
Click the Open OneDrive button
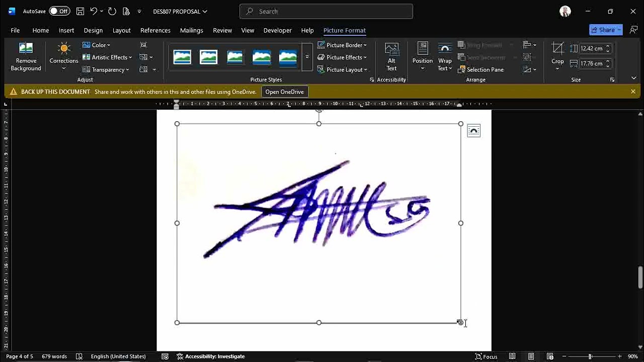click(285, 92)
